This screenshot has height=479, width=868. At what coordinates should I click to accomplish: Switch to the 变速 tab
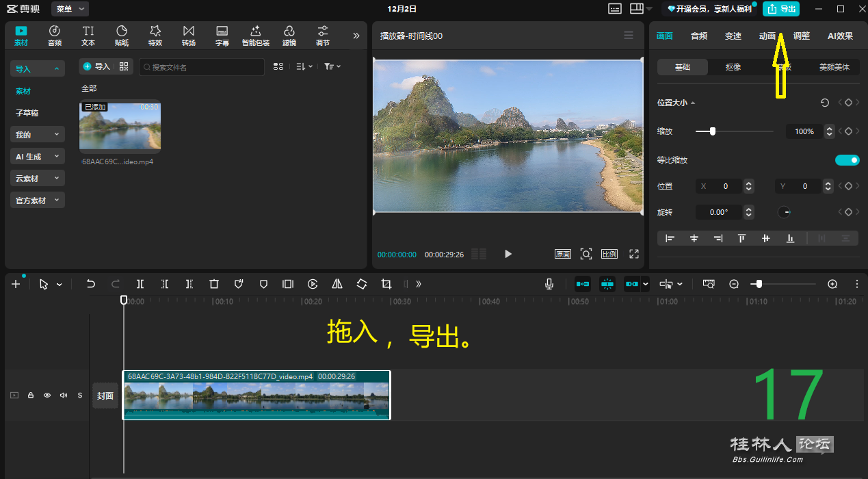click(x=733, y=36)
